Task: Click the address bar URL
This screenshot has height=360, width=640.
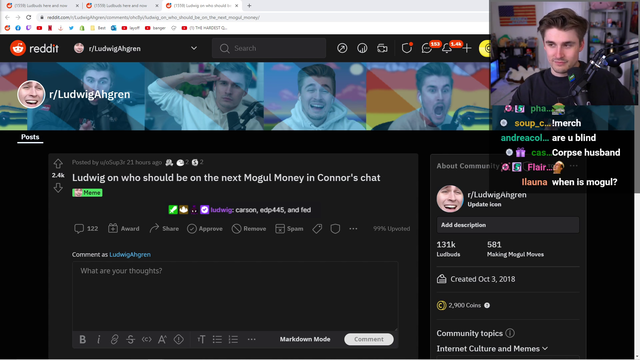Action: point(153,18)
